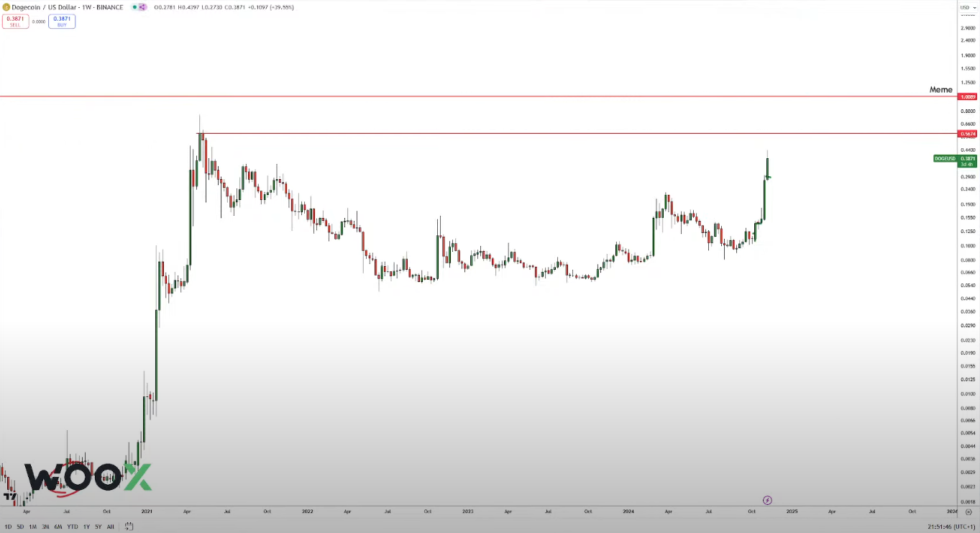Click the Dogecoin / US Dollar symbol title
Screen dimensions: 980x533
point(67,7)
